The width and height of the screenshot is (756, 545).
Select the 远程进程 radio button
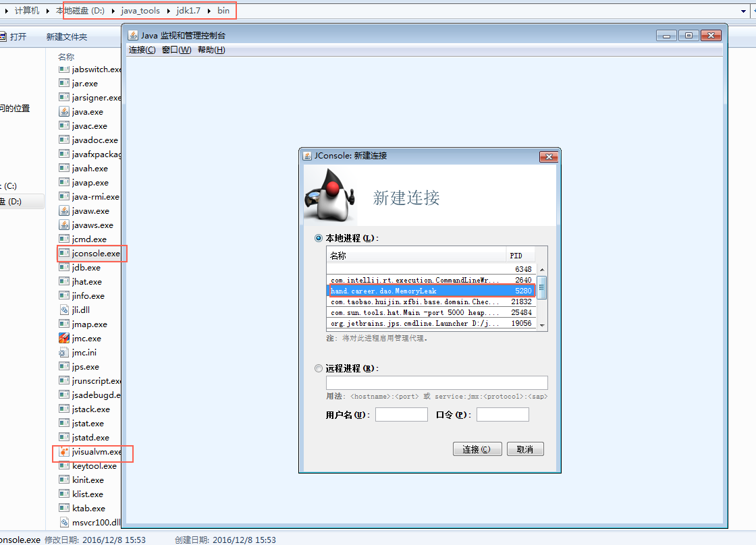pos(318,368)
